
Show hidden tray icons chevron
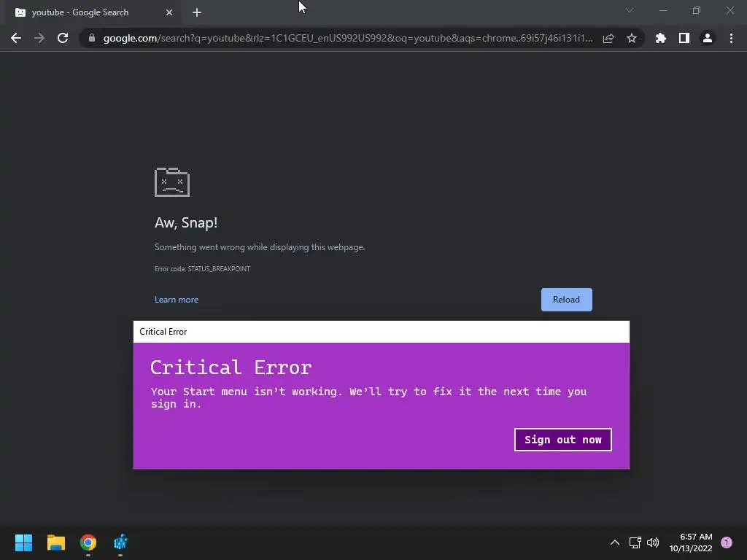[615, 542]
